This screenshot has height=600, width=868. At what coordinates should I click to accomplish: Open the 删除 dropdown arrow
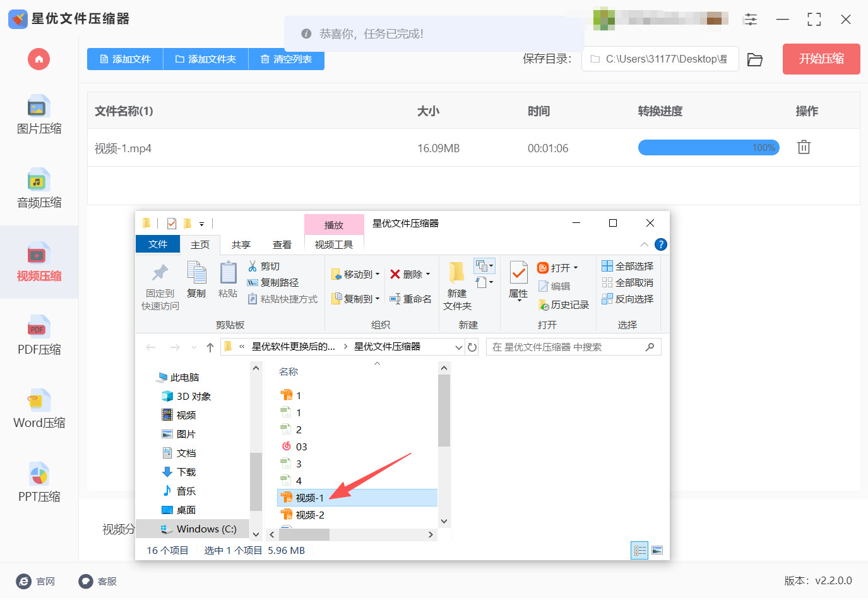(428, 274)
